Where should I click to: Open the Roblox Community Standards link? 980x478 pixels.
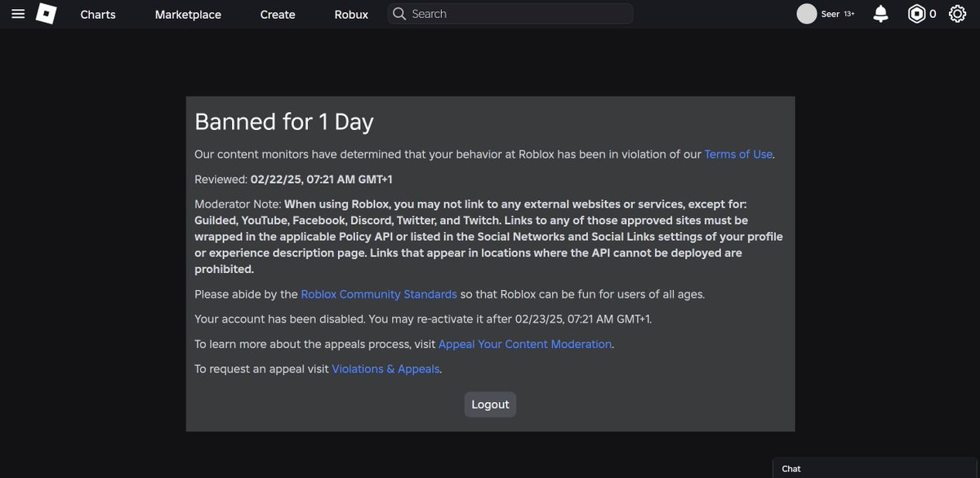pos(379,294)
